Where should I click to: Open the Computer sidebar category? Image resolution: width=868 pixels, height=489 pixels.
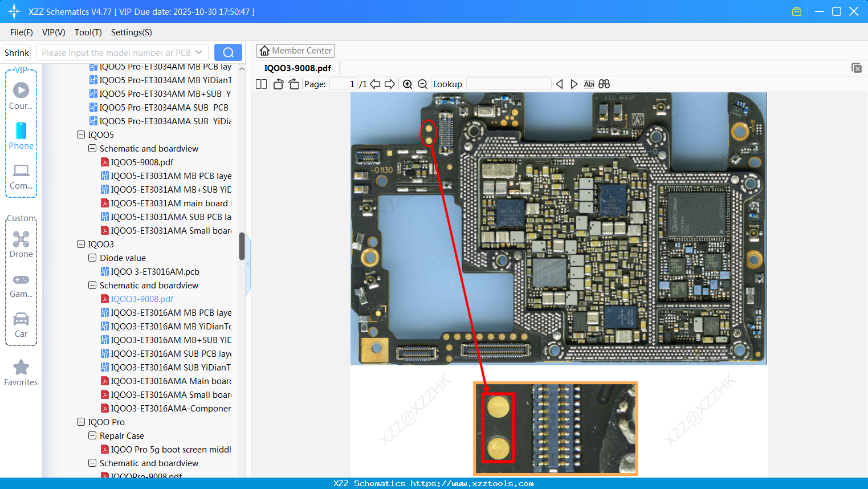21,176
